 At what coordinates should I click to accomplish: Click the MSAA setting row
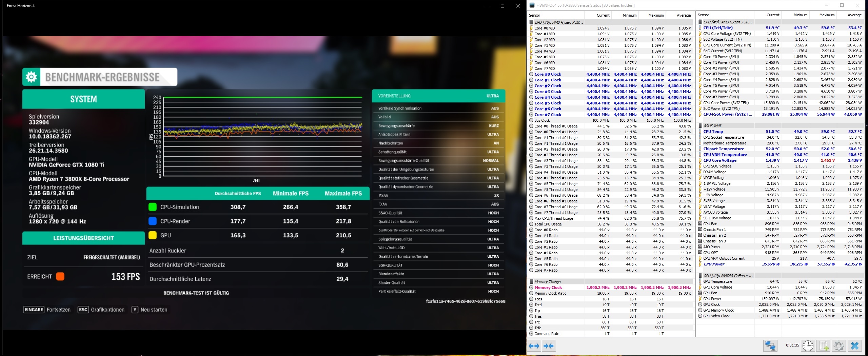tap(438, 196)
